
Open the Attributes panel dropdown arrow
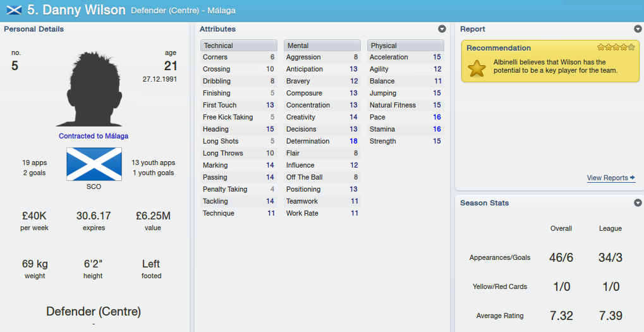[442, 28]
